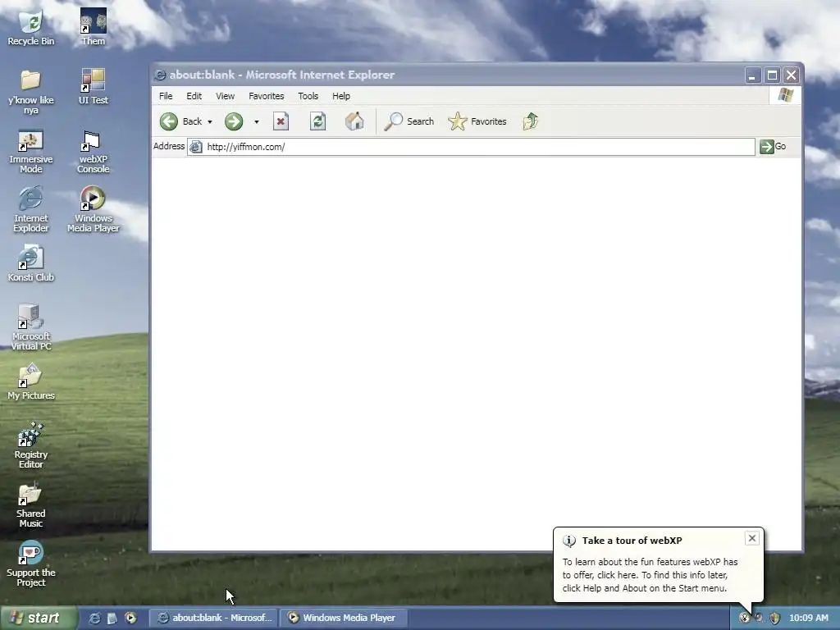Image resolution: width=840 pixels, height=630 pixels.
Task: Open the Immersive Mode shortcut
Action: [31, 151]
